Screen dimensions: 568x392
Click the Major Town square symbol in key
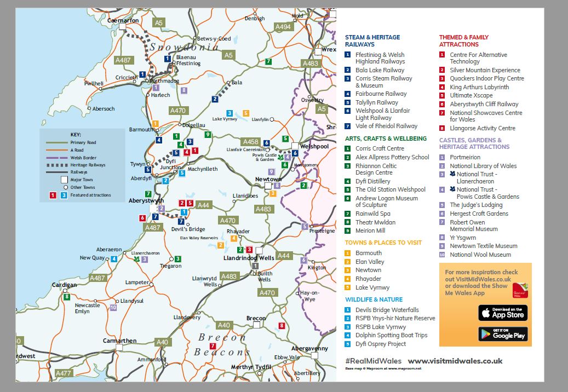[x=64, y=180]
